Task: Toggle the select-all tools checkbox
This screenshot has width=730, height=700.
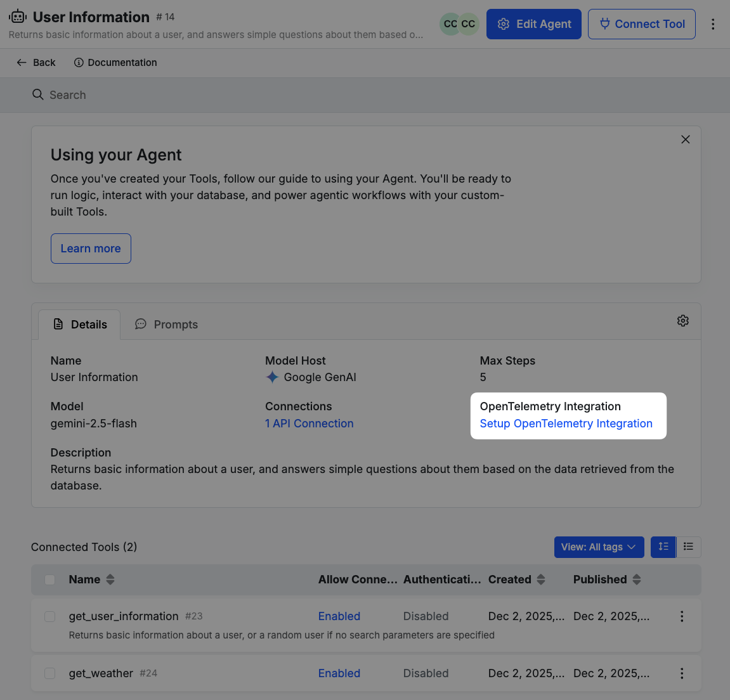Action: [50, 580]
